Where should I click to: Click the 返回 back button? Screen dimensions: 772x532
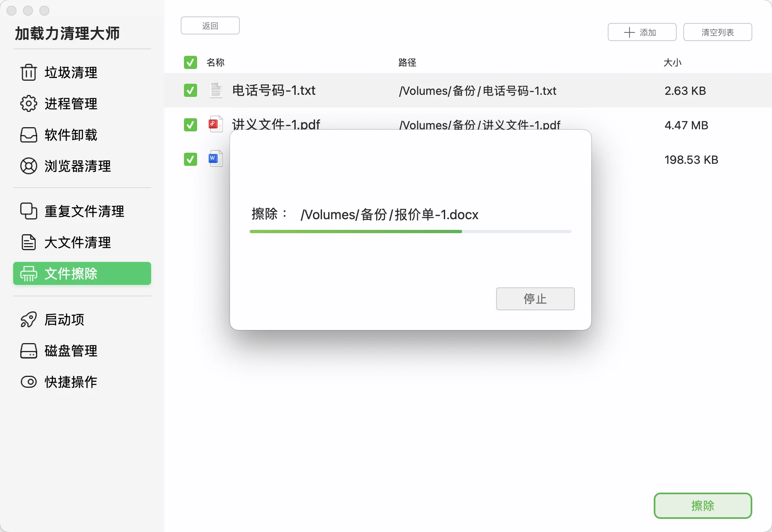point(210,25)
